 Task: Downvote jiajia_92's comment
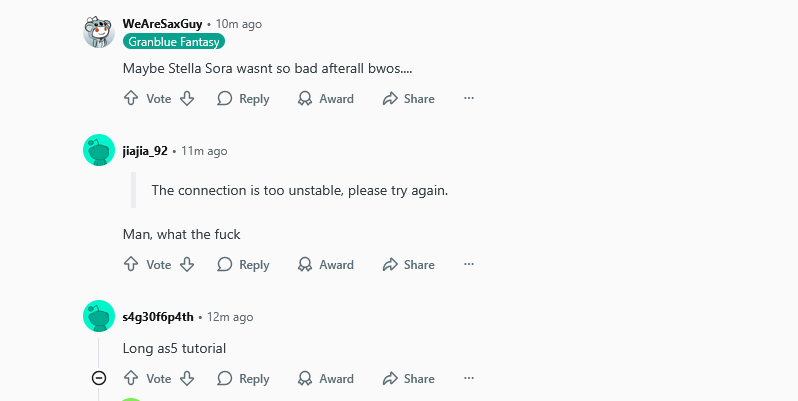(187, 264)
